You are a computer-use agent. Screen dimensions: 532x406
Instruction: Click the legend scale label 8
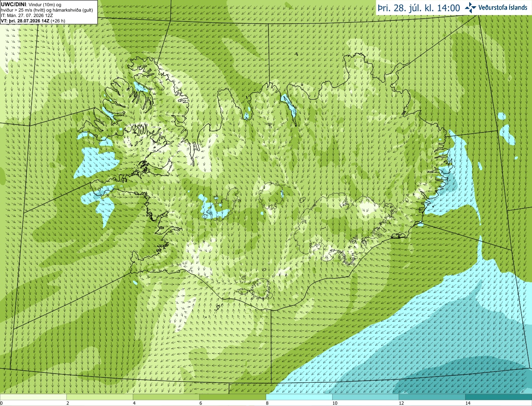coord(266,403)
